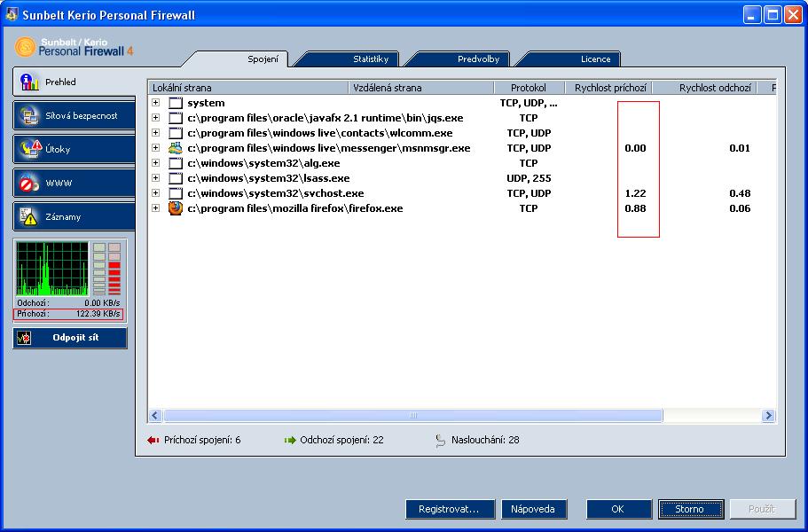Switch to the Spojení tab
This screenshot has height=532, width=808.
pyautogui.click(x=263, y=59)
